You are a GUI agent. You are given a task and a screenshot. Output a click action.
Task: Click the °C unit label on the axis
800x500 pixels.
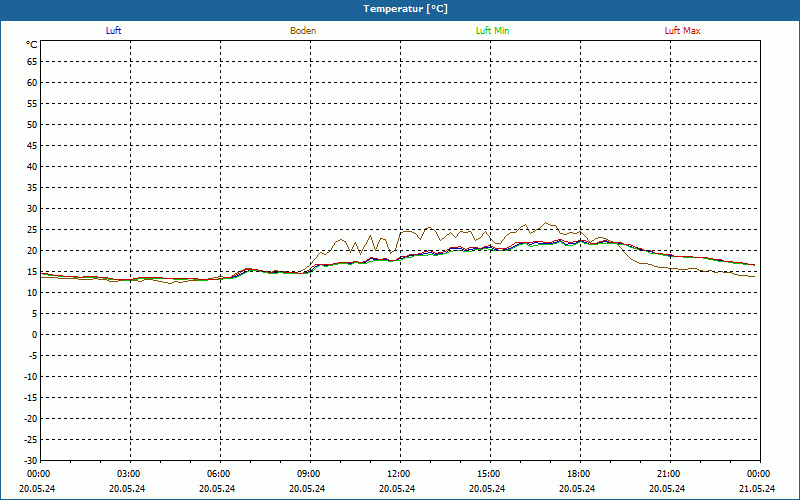coord(32,45)
